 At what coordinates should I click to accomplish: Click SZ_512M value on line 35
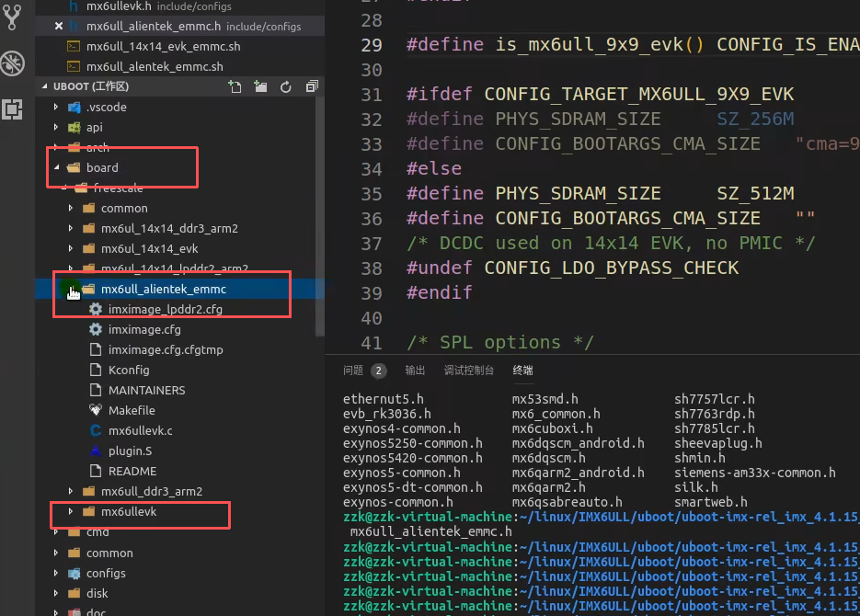[x=756, y=193]
